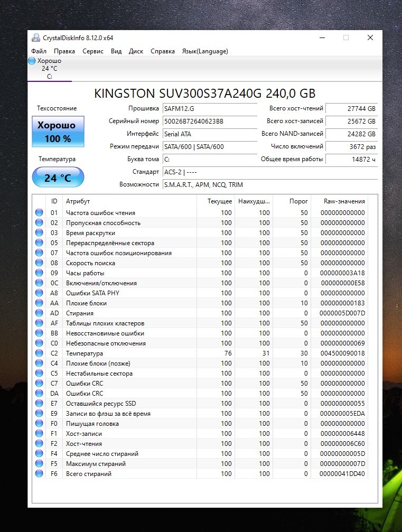Image resolution: width=402 pixels, height=532 pixels.
Task: Click the status orb for attribute 0C
Action: [39, 283]
